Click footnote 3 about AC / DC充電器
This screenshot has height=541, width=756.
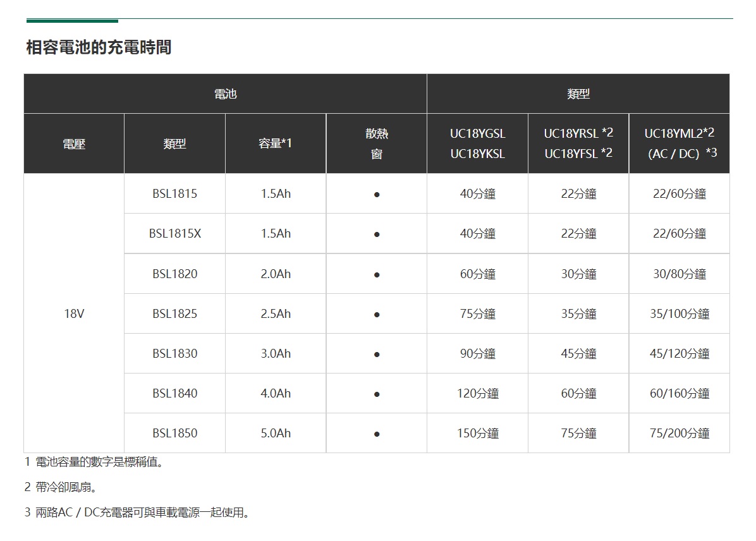click(137, 513)
